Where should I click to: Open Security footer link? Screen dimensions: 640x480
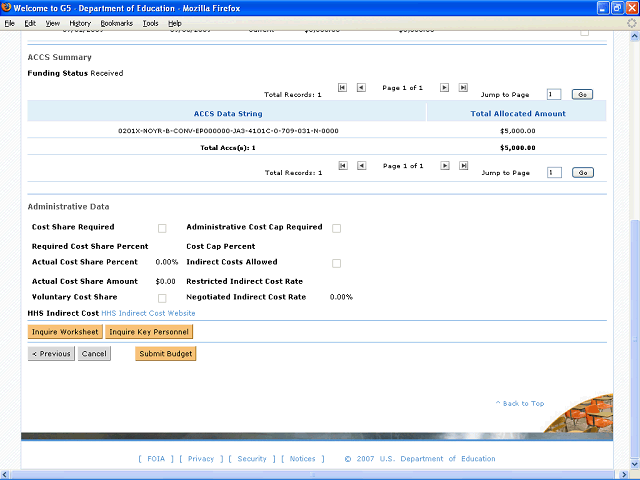252,458
